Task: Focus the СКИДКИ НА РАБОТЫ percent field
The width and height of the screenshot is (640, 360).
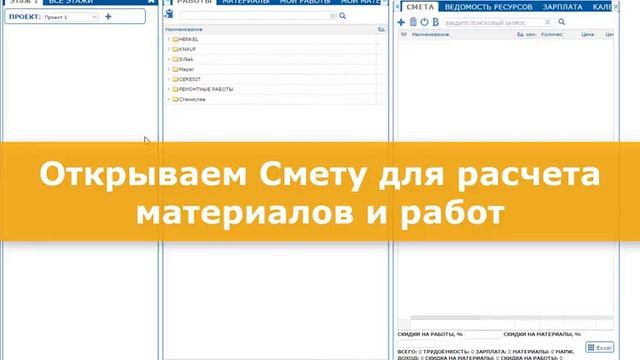Action: [482, 335]
